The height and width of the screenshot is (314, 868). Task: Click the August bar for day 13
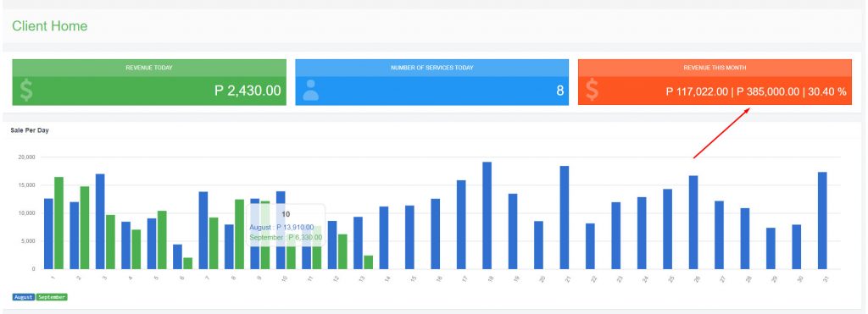359,243
